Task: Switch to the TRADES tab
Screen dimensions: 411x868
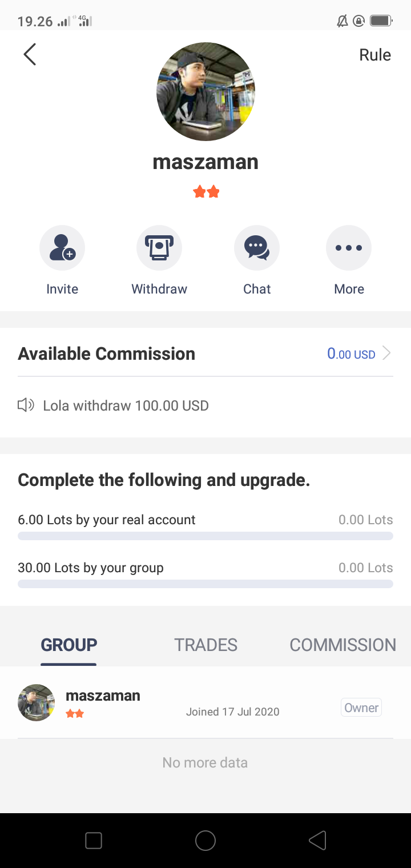Action: pos(205,645)
